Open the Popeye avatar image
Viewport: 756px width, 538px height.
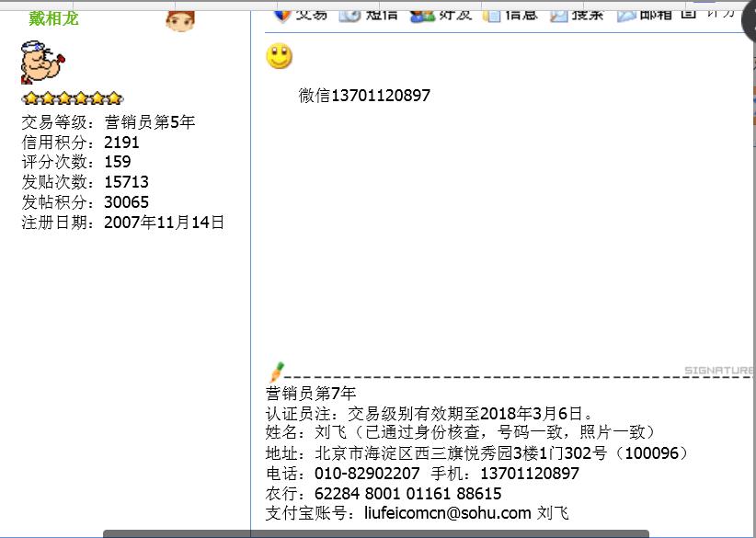[x=43, y=63]
